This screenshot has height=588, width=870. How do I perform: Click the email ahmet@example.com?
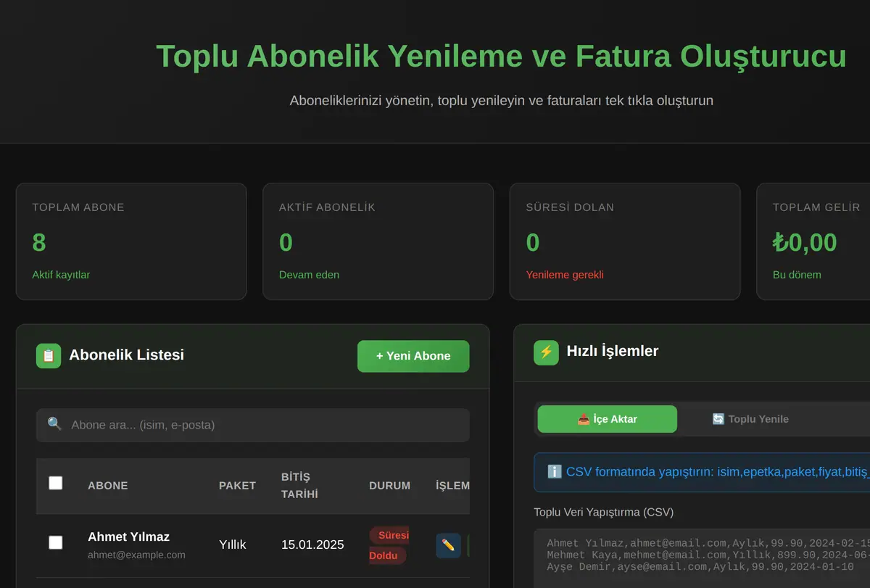(x=136, y=555)
